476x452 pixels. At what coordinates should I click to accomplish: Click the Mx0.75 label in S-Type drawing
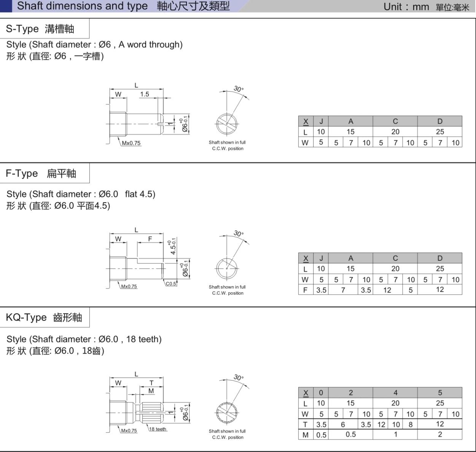131,143
